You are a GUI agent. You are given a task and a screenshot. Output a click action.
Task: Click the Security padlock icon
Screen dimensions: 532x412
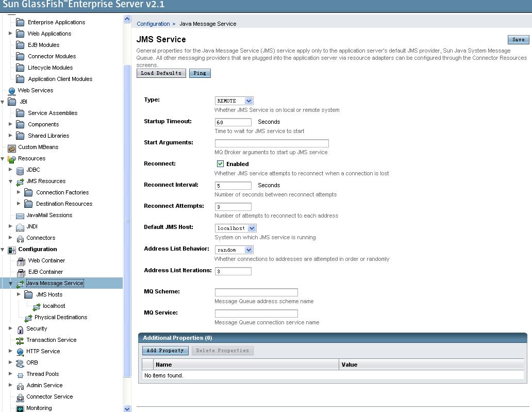point(20,329)
